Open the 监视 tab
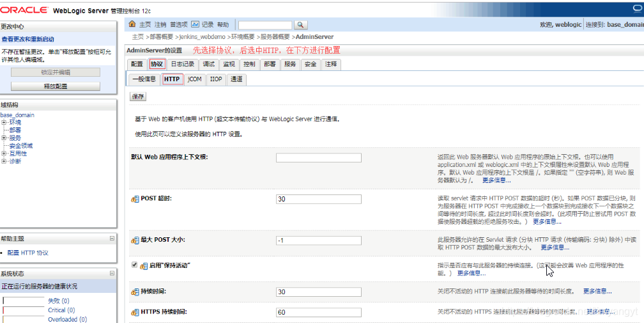The height and width of the screenshot is (323, 644). click(229, 64)
